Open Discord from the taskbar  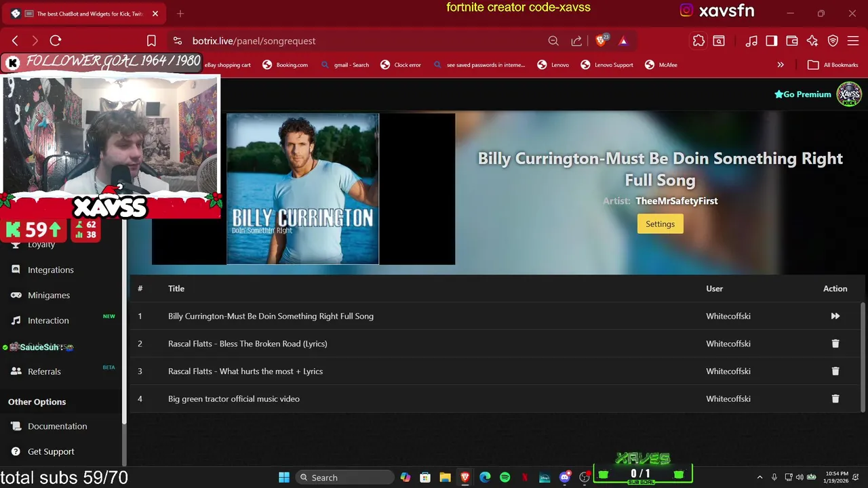(x=564, y=477)
